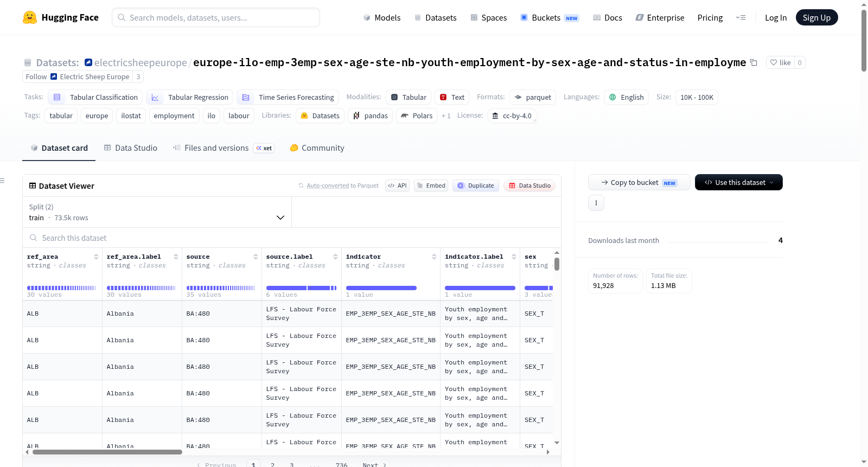Click the heart like button

[780, 62]
